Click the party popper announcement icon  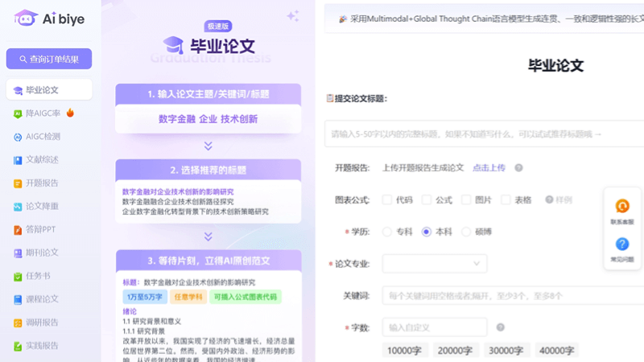343,19
